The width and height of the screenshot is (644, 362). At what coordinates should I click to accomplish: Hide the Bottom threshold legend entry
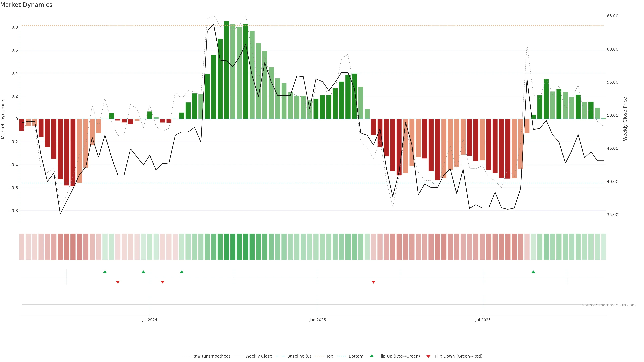tap(356, 356)
